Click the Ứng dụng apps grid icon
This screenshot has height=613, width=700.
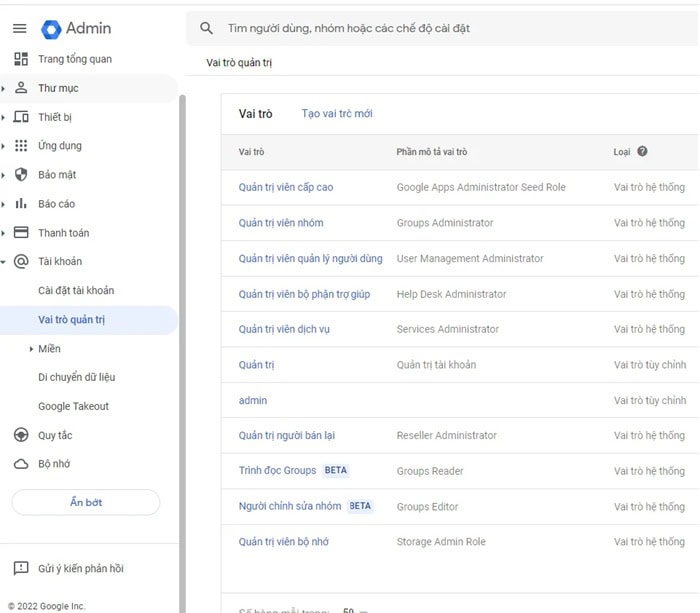(x=21, y=146)
